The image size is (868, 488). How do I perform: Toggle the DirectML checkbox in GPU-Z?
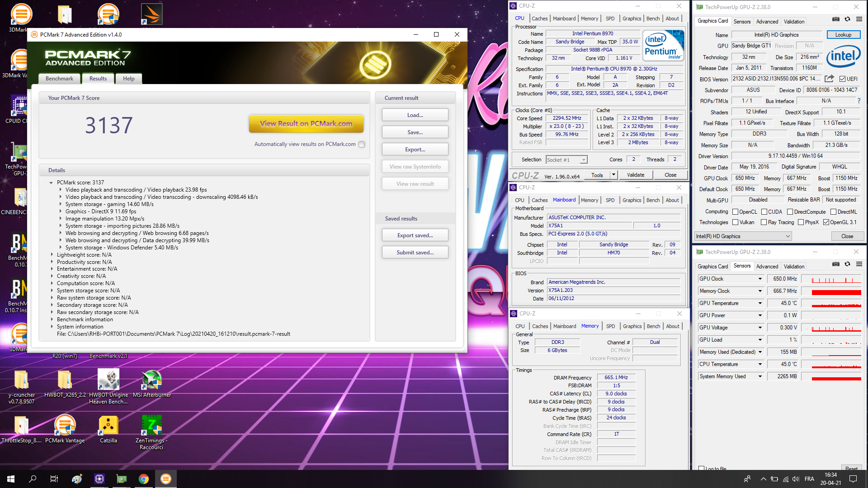833,212
